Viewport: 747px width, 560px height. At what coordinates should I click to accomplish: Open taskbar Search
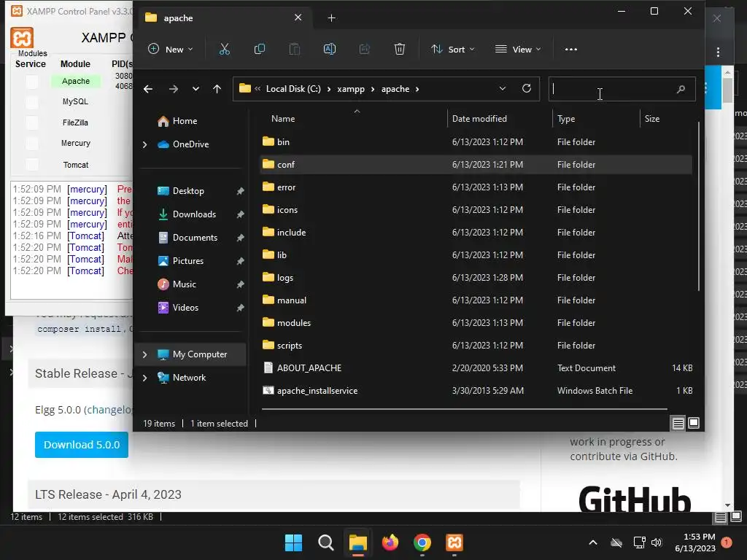[x=326, y=542]
